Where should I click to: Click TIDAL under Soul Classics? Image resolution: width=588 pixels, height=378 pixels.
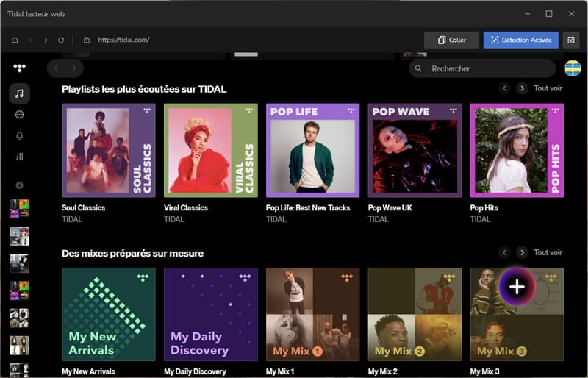pos(72,219)
